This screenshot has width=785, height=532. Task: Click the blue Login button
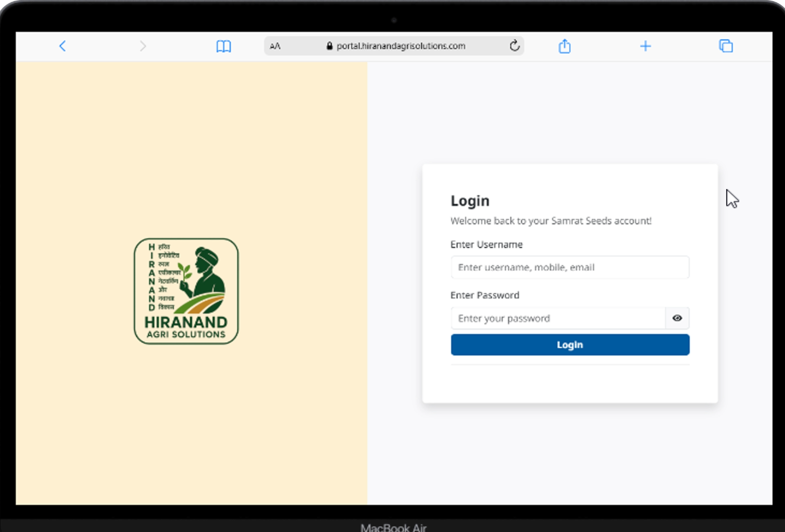[570, 345]
